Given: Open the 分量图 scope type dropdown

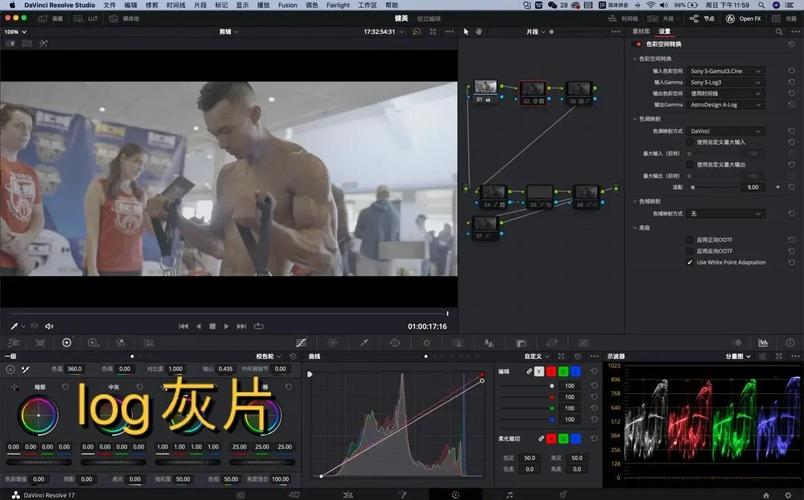Looking at the screenshot, I should pyautogui.click(x=738, y=356).
